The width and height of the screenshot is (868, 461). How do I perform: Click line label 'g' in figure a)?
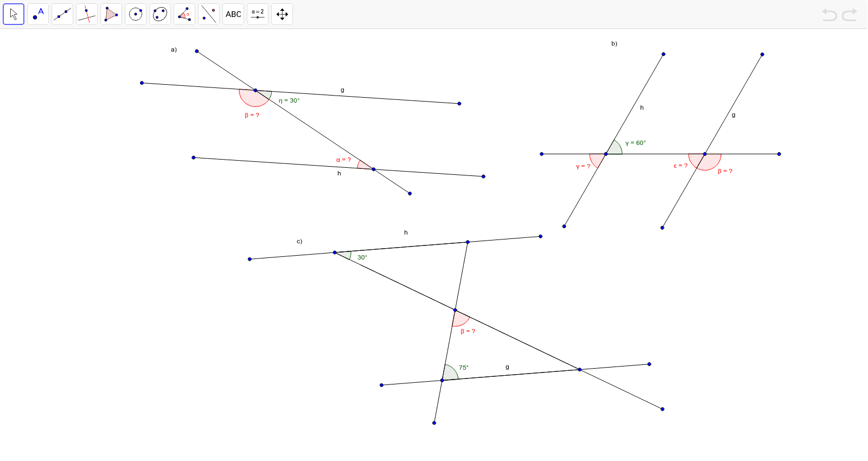[x=342, y=90]
